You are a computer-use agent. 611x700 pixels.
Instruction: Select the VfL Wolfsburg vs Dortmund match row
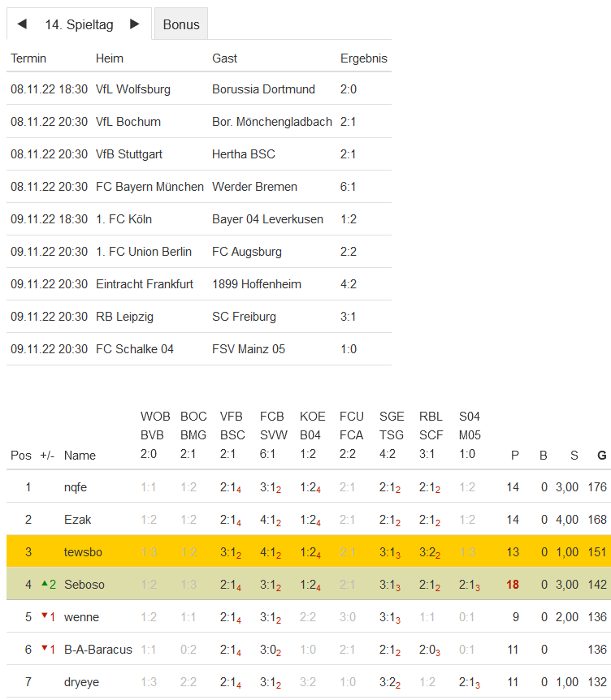coord(199,89)
